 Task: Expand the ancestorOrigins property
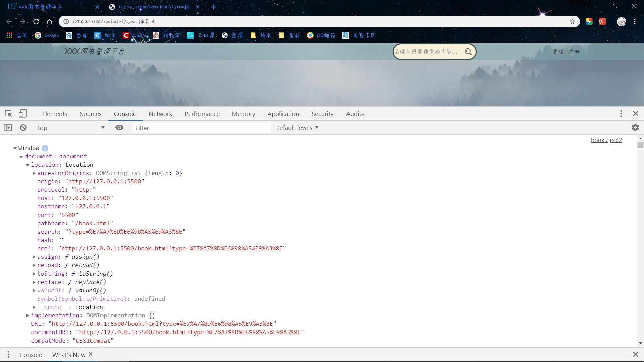34,173
